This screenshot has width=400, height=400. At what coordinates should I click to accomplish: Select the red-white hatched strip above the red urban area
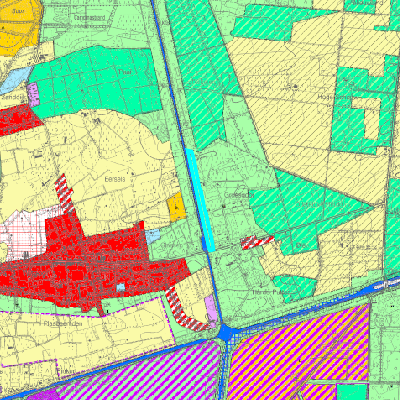64,193
